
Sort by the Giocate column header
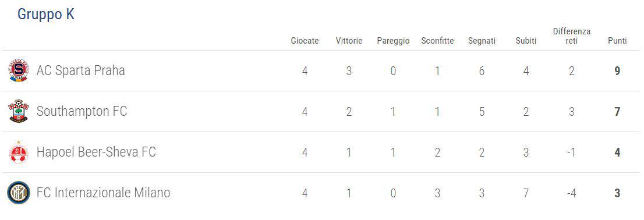pos(305,41)
